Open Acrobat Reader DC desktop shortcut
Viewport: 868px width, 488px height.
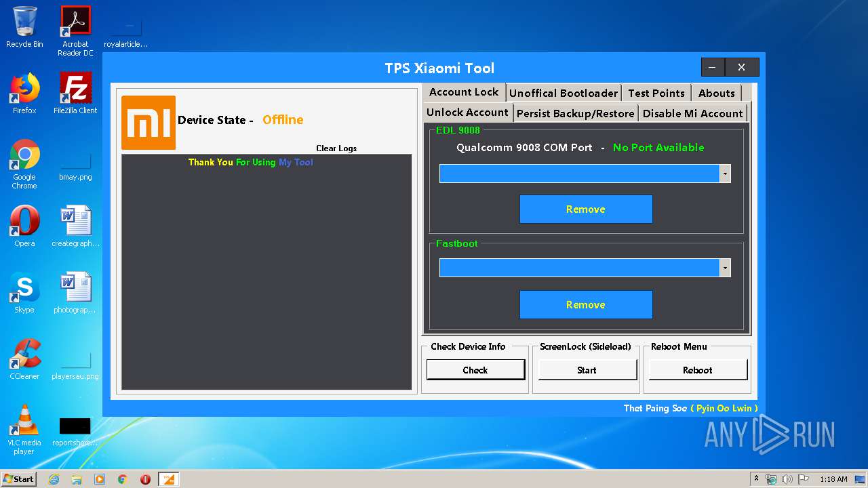pyautogui.click(x=75, y=31)
